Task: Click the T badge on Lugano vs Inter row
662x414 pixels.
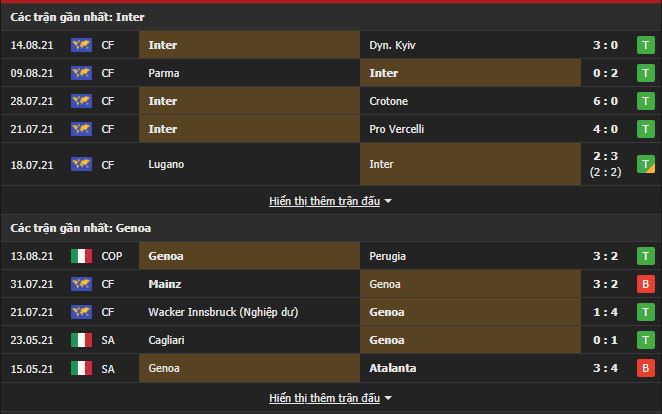Action: 647,164
